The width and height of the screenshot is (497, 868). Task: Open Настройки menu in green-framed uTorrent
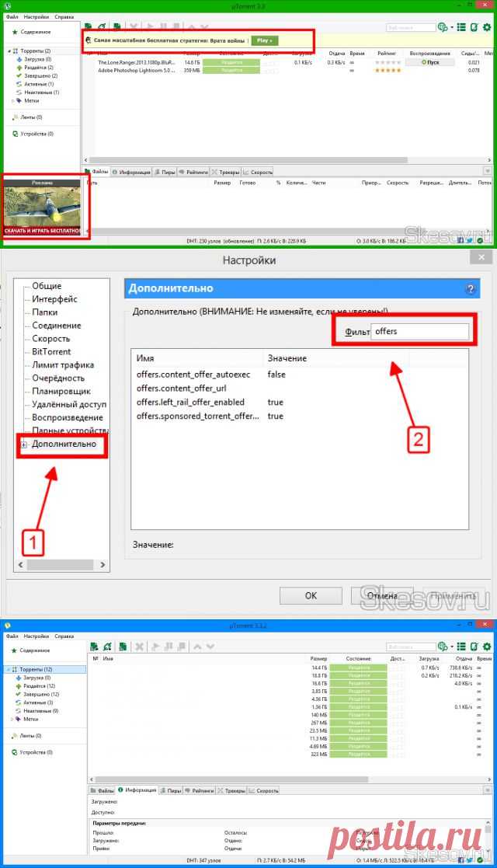click(x=36, y=16)
